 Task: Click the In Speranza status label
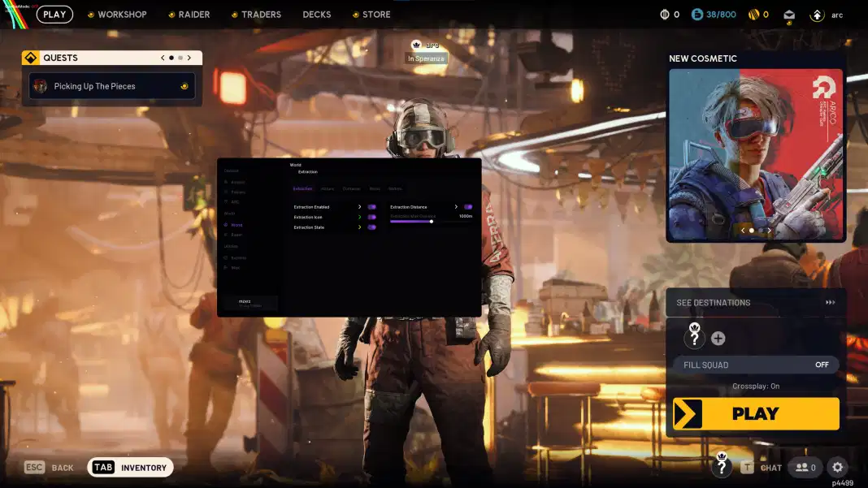426,58
